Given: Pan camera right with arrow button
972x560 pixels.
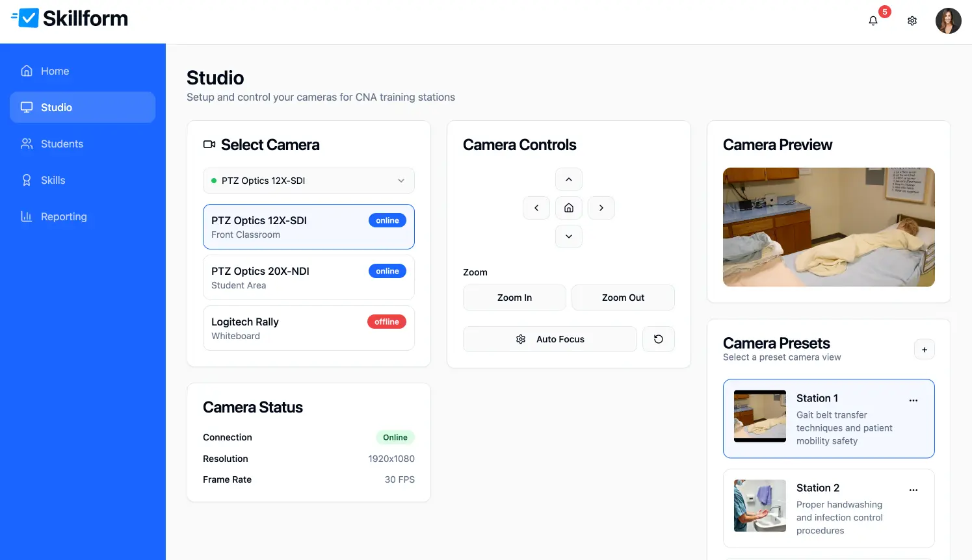Looking at the screenshot, I should [601, 208].
